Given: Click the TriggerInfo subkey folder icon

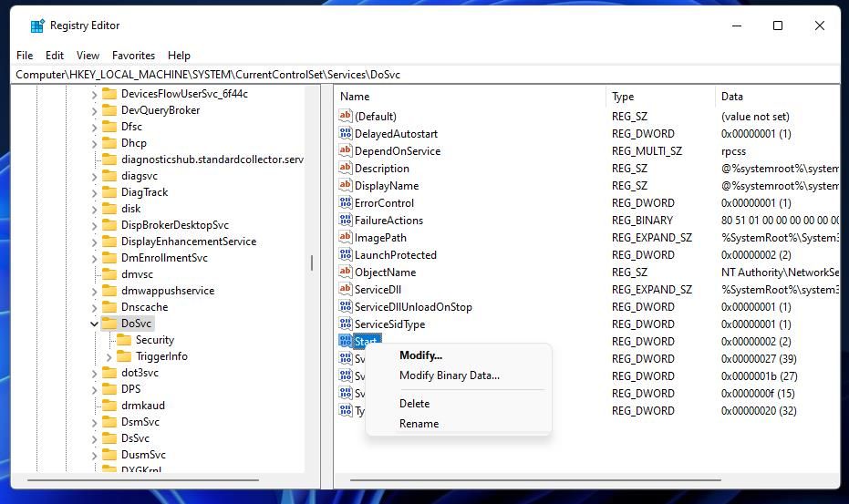Looking at the screenshot, I should click(124, 356).
